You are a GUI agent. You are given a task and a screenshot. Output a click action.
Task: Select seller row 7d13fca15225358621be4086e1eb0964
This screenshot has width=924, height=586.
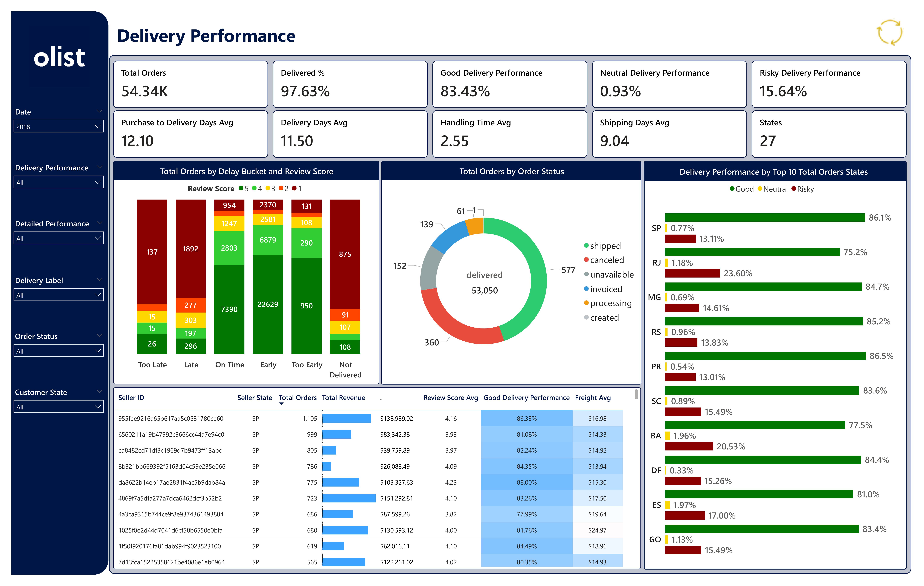369,562
